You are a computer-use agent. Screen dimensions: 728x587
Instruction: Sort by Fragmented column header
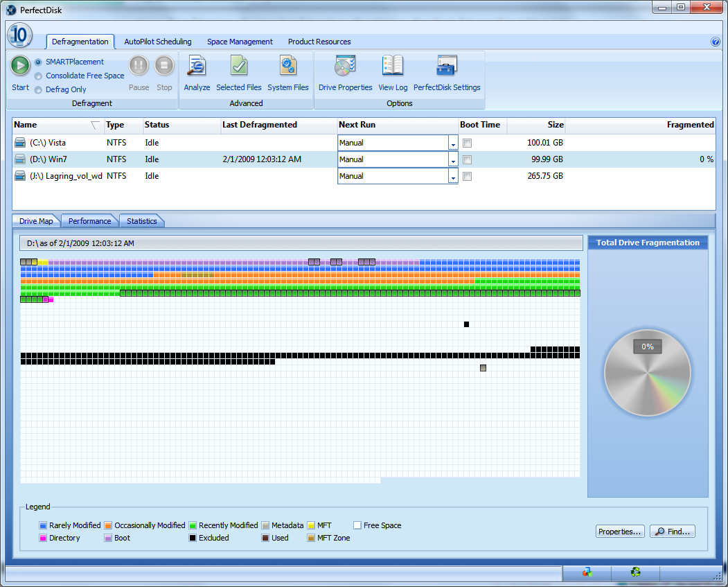coord(640,125)
